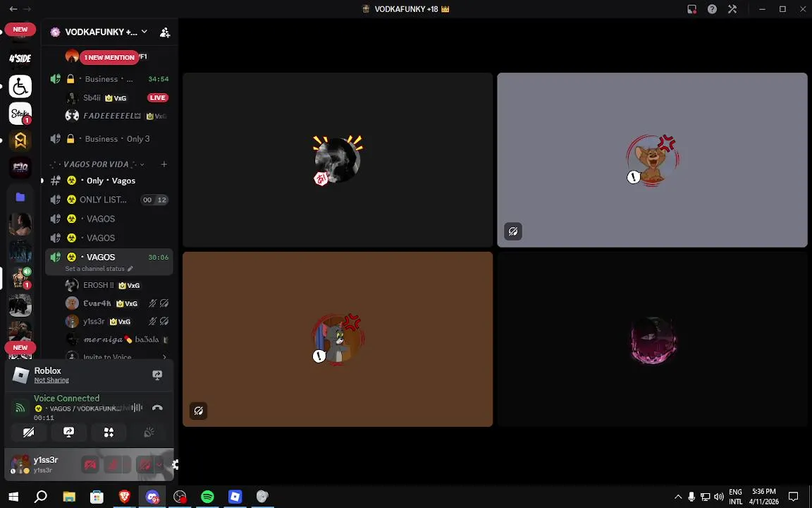Stream Roblox from the activity panel
812x508 pixels.
(157, 375)
